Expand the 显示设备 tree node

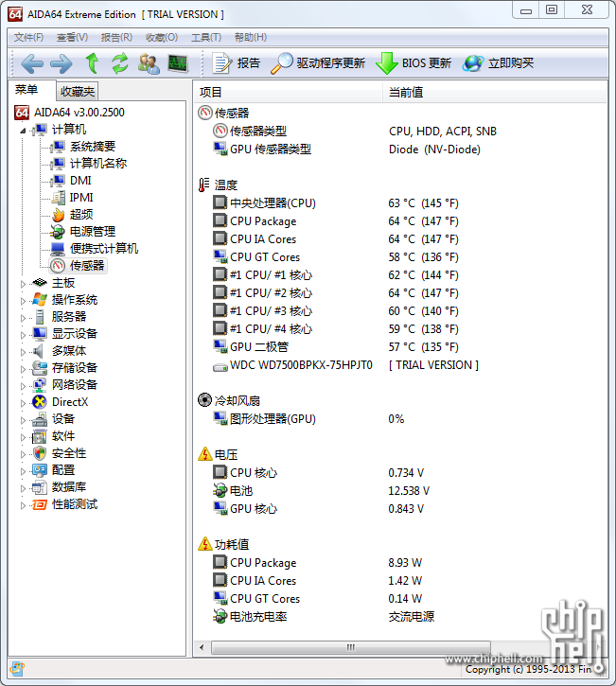pos(23,335)
